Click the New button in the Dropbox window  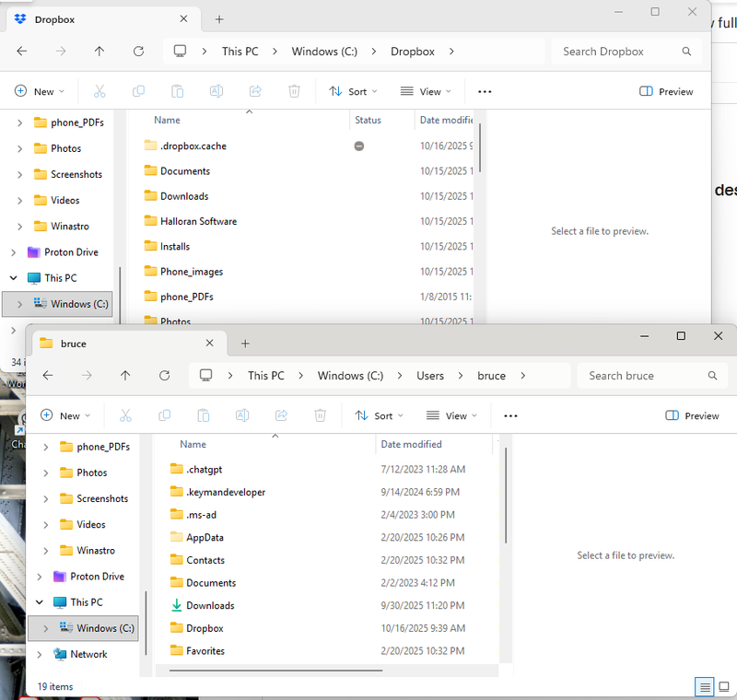tap(40, 91)
